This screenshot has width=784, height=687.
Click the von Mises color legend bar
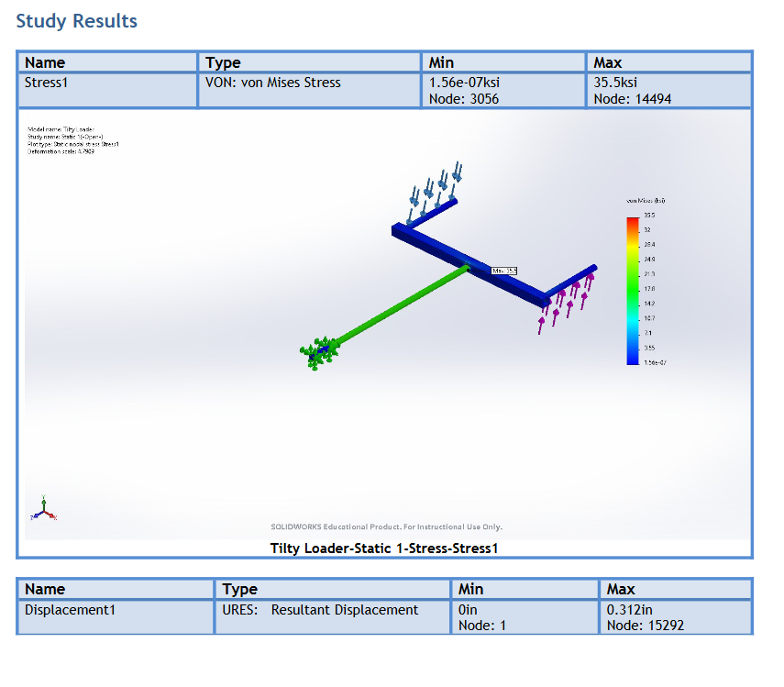[633, 291]
